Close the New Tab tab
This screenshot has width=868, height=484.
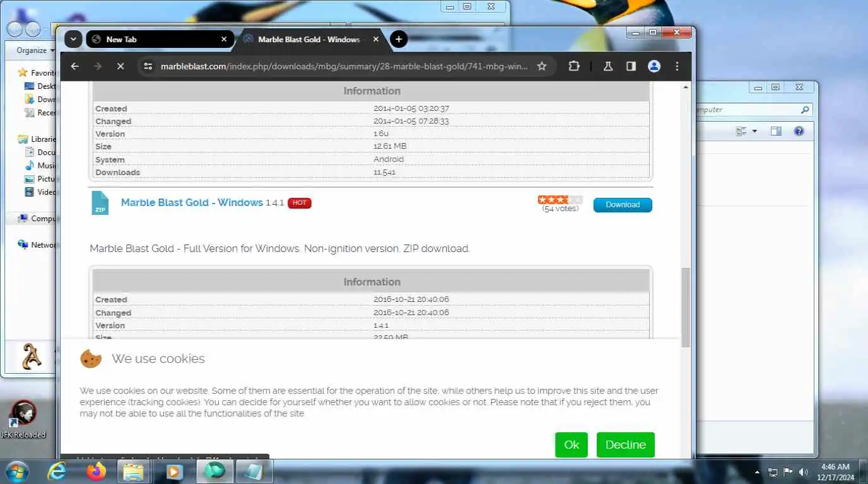224,39
